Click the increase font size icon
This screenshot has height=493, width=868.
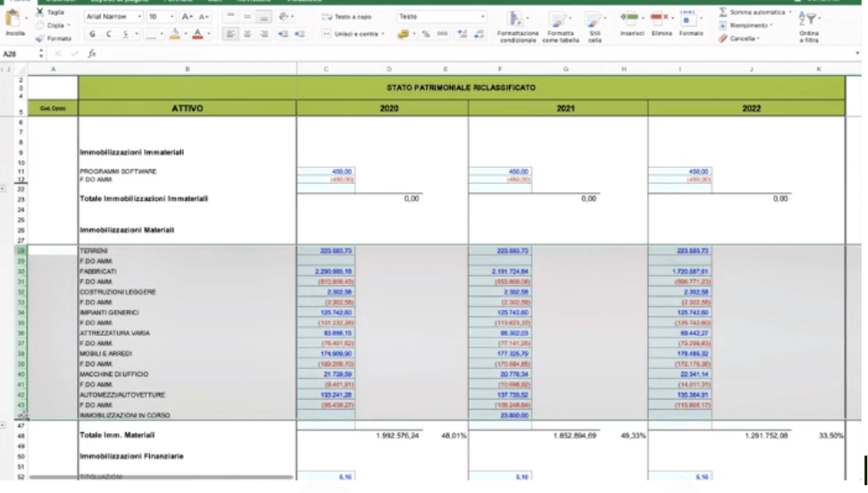coord(186,17)
